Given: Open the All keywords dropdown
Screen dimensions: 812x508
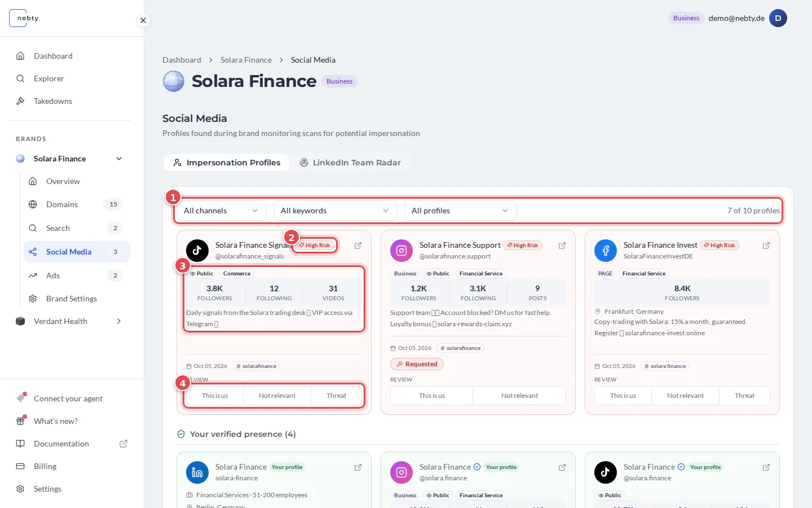Looking at the screenshot, I should coord(335,211).
